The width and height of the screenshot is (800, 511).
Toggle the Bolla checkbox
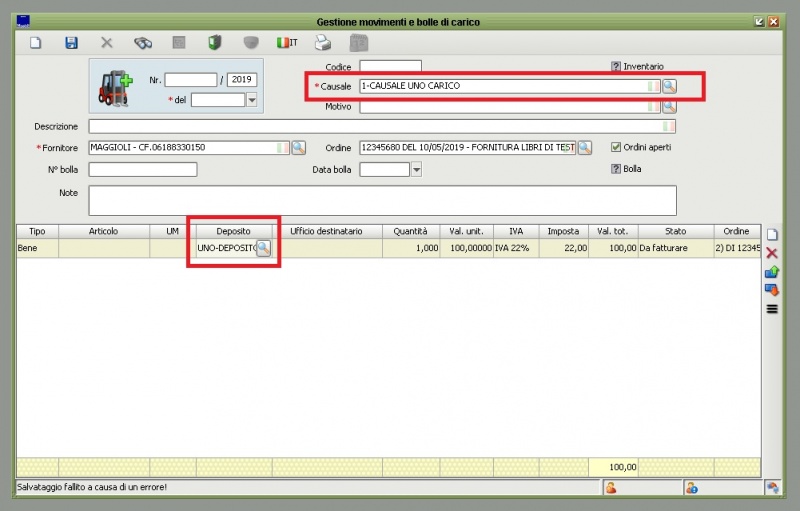tap(616, 169)
